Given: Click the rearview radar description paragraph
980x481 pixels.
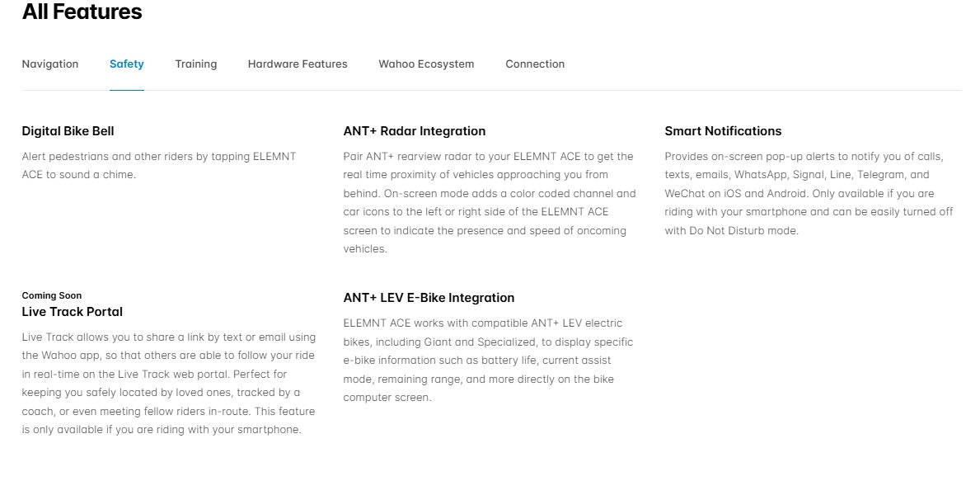Looking at the screenshot, I should 490,202.
